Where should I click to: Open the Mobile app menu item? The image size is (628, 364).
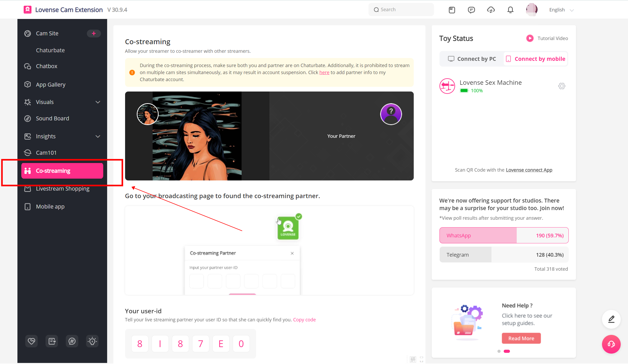click(50, 207)
